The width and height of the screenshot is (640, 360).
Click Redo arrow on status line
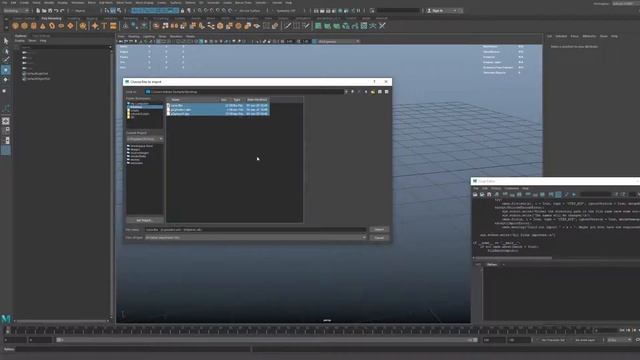pos(62,11)
